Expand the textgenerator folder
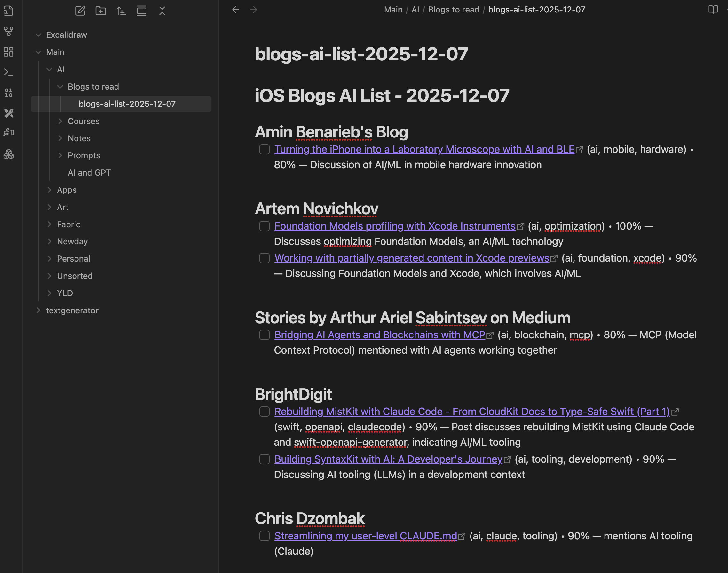 [72, 310]
